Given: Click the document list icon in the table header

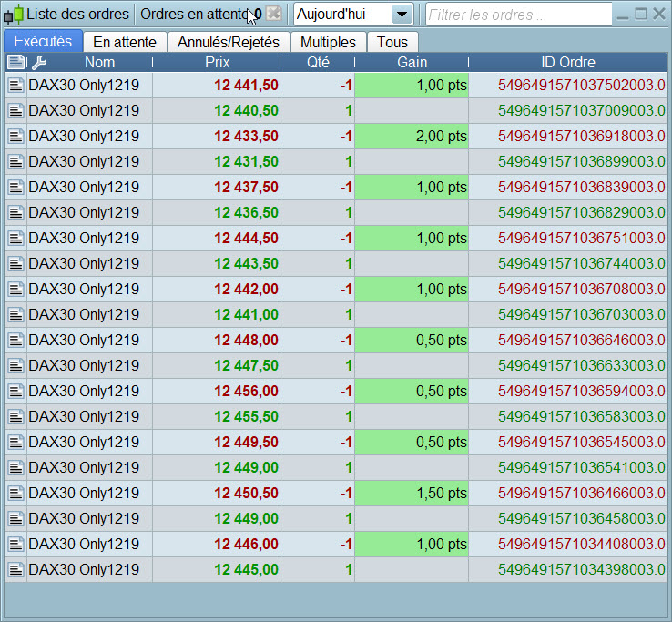Looking at the screenshot, I should pos(15,63).
